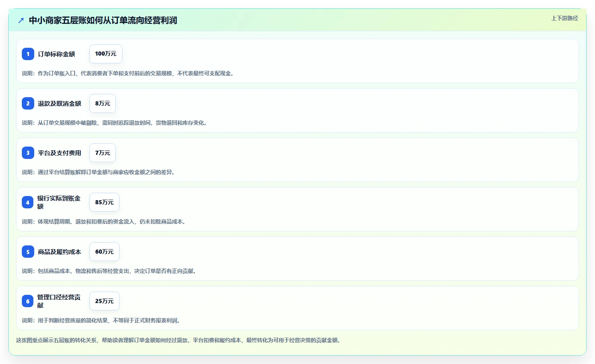Click the description starting 通过平台结算账解释
Viewport: 595px width, 364px height.
(x=99, y=172)
